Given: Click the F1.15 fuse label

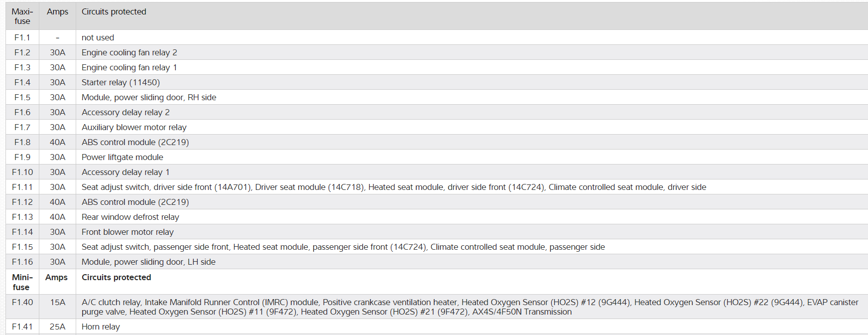Looking at the screenshot, I should click(x=22, y=247).
